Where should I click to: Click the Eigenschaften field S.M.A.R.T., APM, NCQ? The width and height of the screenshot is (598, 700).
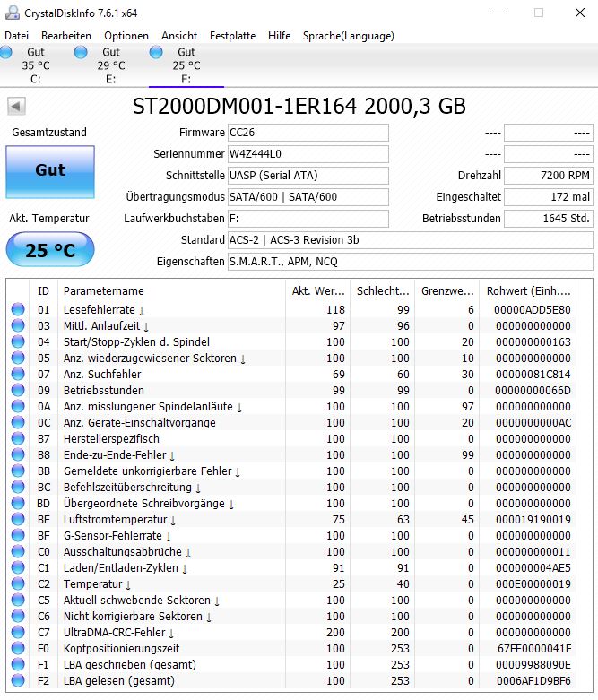[411, 261]
